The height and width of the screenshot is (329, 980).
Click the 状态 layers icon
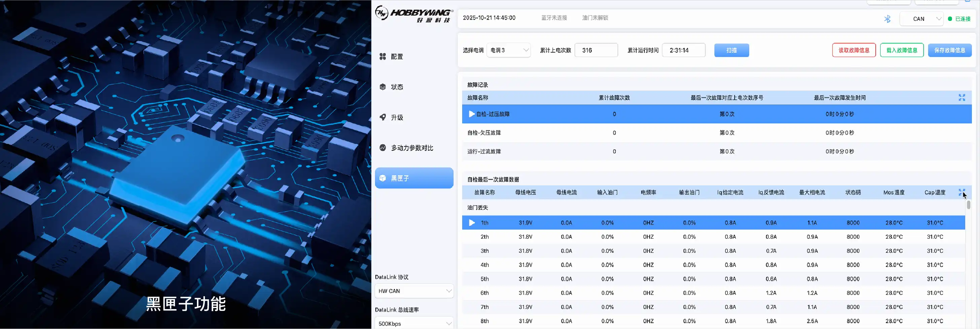(x=383, y=87)
